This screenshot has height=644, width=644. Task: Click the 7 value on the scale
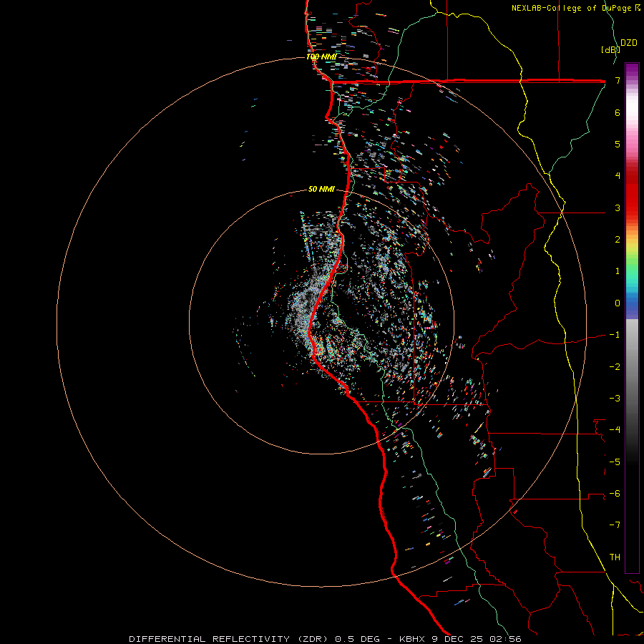[618, 80]
